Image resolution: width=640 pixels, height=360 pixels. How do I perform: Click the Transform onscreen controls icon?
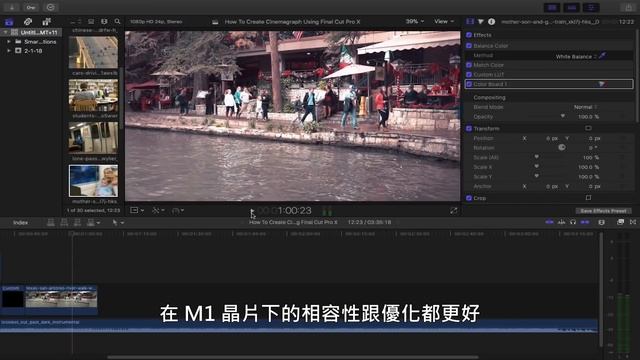point(588,128)
